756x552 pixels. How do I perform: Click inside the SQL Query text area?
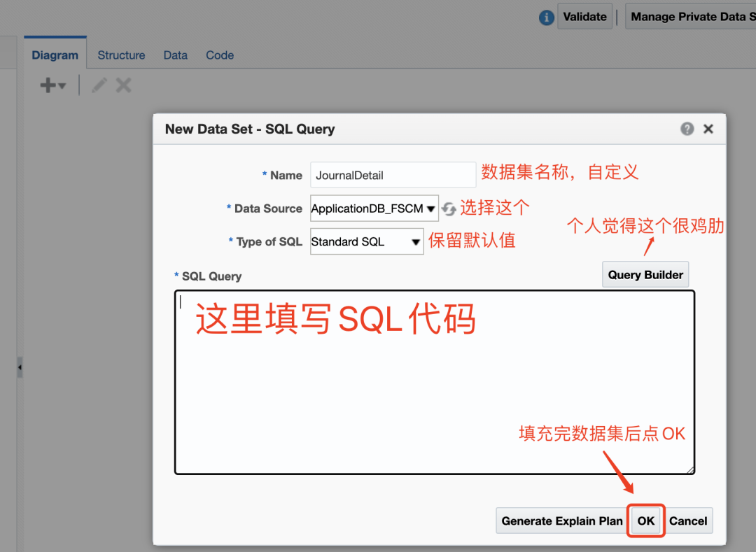[435, 383]
